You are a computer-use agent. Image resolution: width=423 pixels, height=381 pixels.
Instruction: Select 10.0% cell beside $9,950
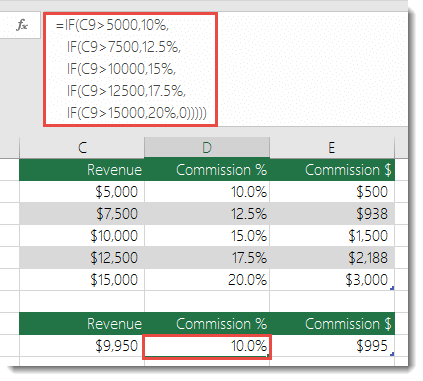point(207,347)
